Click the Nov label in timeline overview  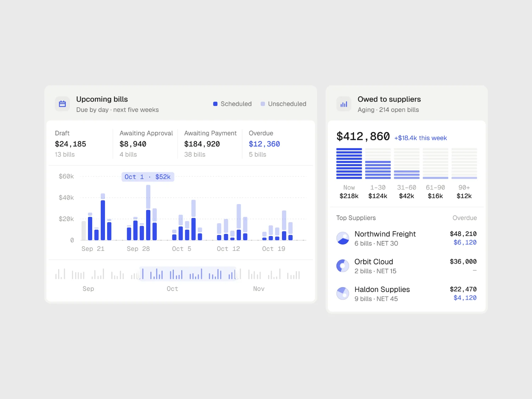tap(259, 289)
